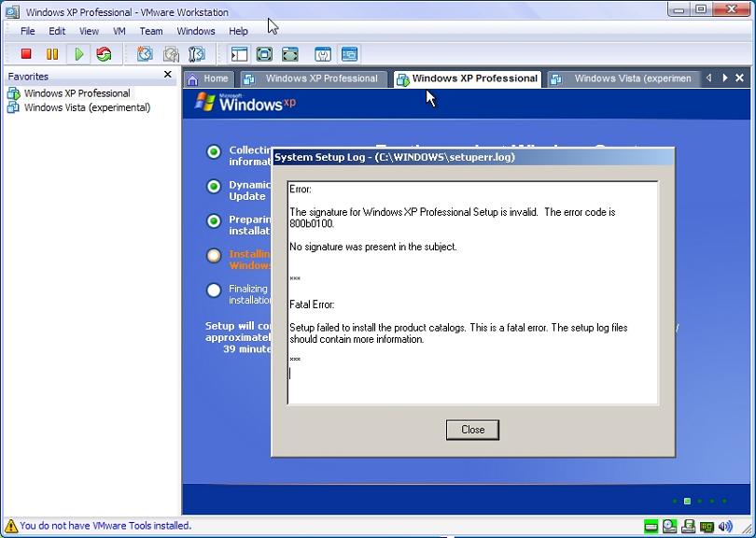Viewport: 756px width, 538px height.
Task: Revert to the previous snapshot icon
Action: click(x=171, y=54)
